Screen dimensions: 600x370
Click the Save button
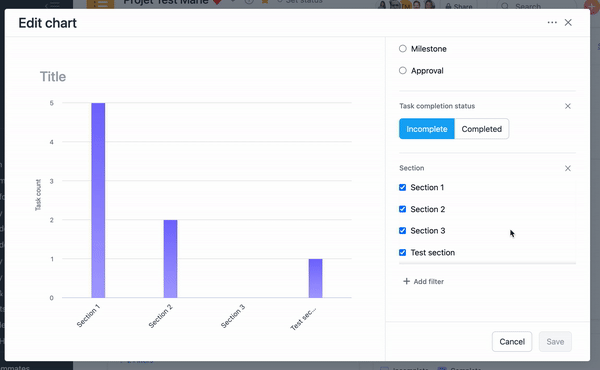tap(555, 342)
